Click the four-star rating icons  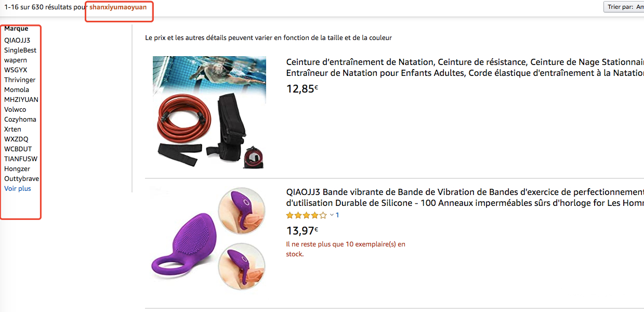307,215
